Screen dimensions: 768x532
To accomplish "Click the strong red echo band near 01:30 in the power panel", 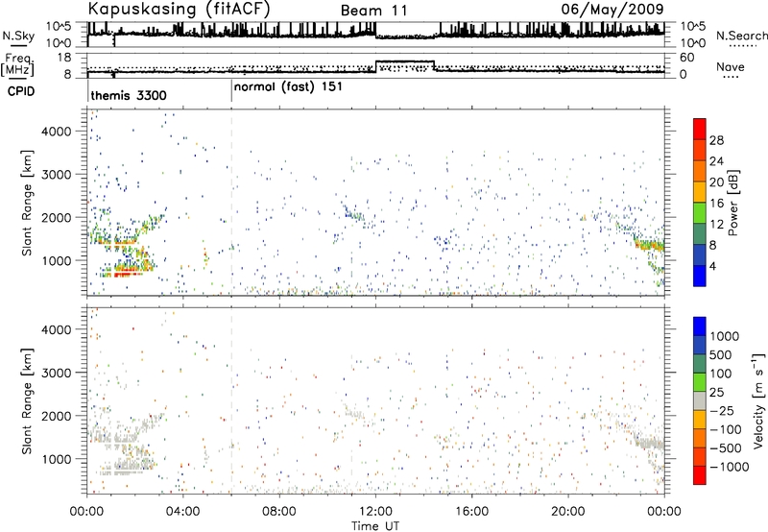I will click(x=129, y=275).
